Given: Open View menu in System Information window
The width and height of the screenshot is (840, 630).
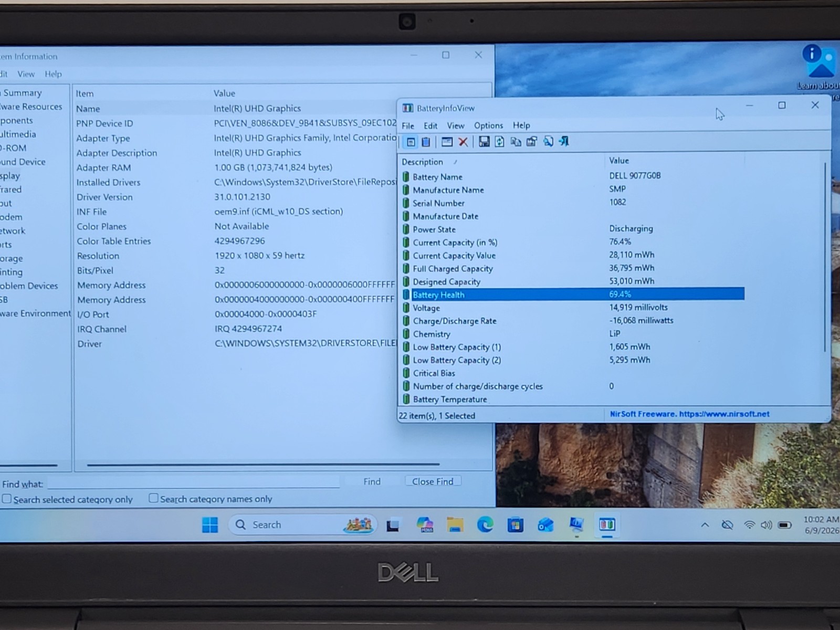Looking at the screenshot, I should pyautogui.click(x=26, y=74).
